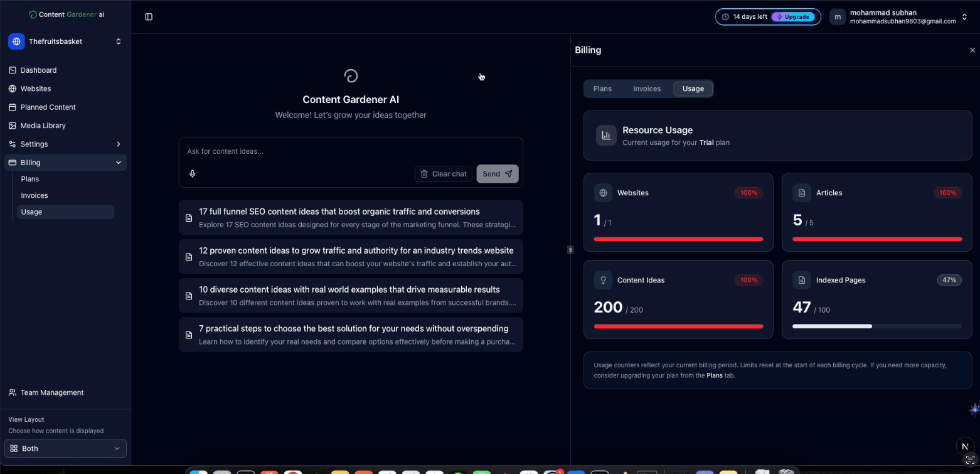Click the page icon on the Indexed Pages card
The image size is (980, 474).
[x=802, y=280]
